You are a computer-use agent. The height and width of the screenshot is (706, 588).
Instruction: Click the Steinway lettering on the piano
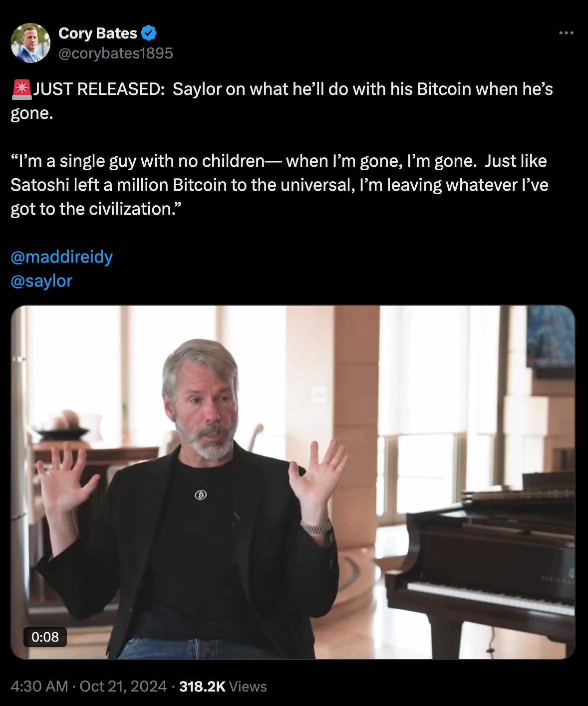[558, 579]
